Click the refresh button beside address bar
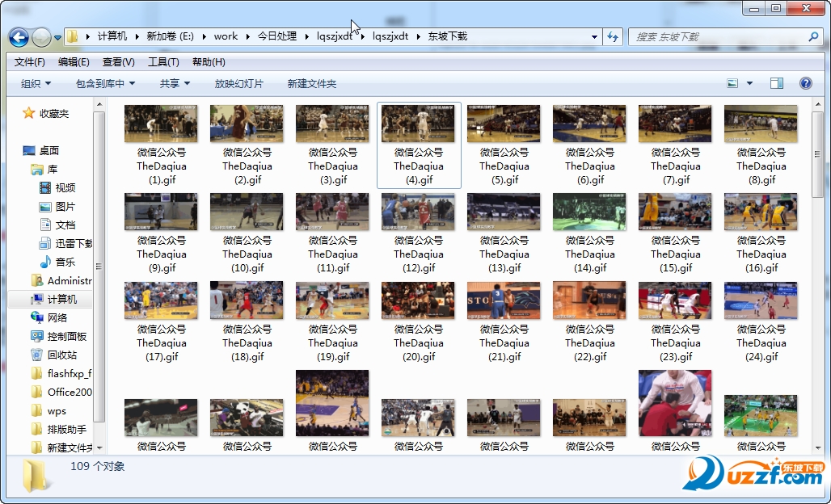The width and height of the screenshot is (831, 504). pyautogui.click(x=613, y=36)
